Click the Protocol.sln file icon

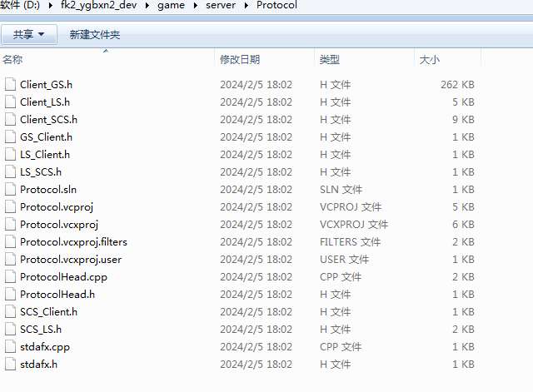coord(10,189)
